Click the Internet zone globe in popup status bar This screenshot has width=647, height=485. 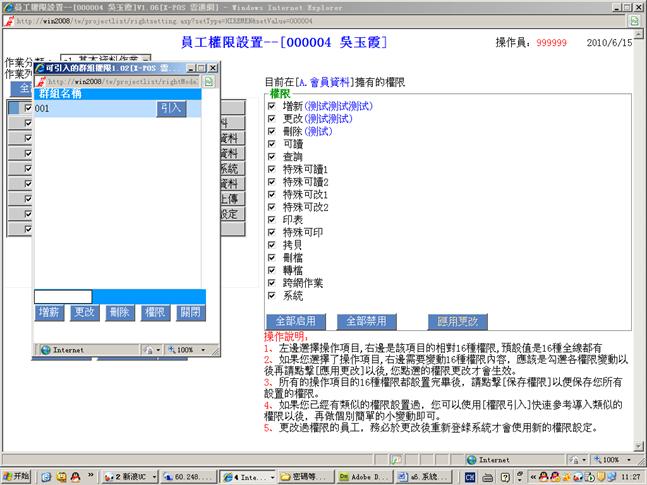(x=46, y=350)
